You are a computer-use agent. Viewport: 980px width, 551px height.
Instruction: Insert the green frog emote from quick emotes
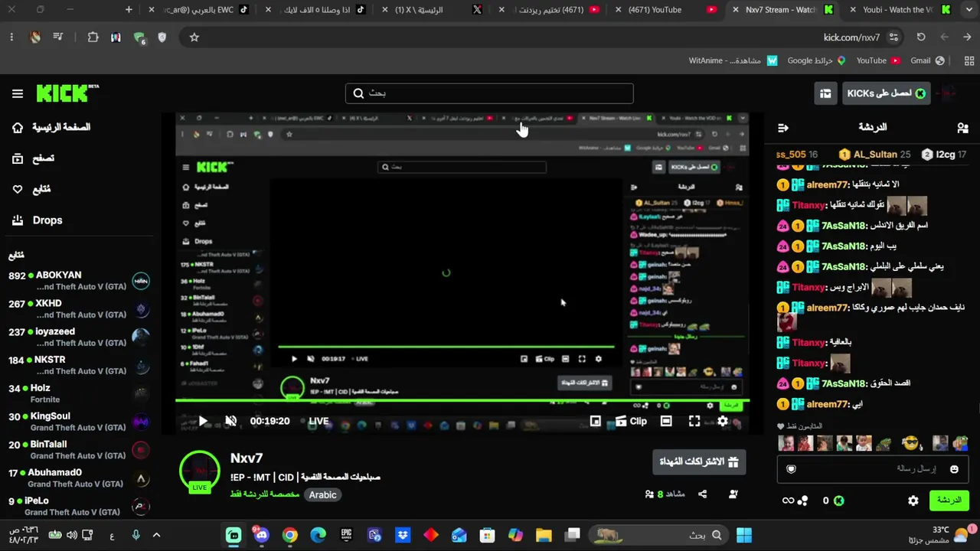click(x=884, y=443)
